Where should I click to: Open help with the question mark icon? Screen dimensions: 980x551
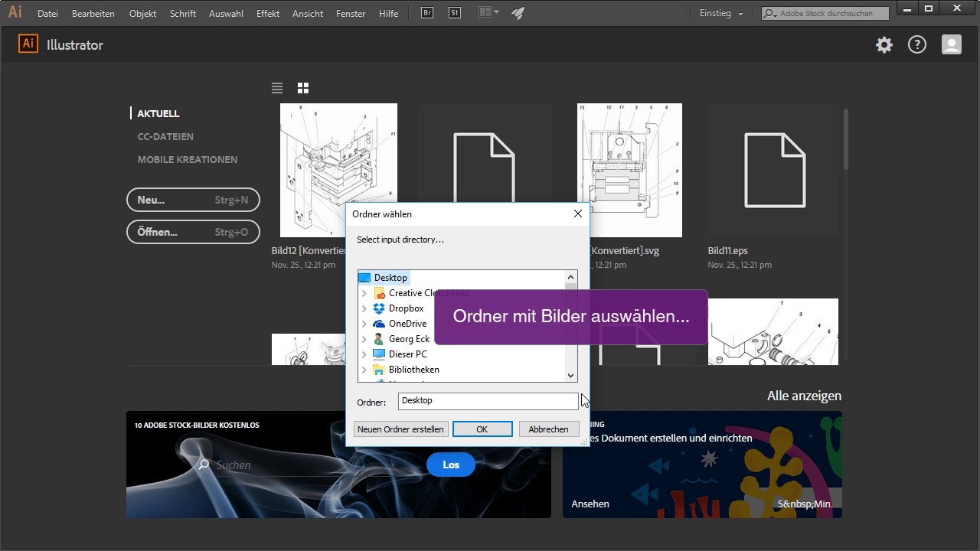917,45
